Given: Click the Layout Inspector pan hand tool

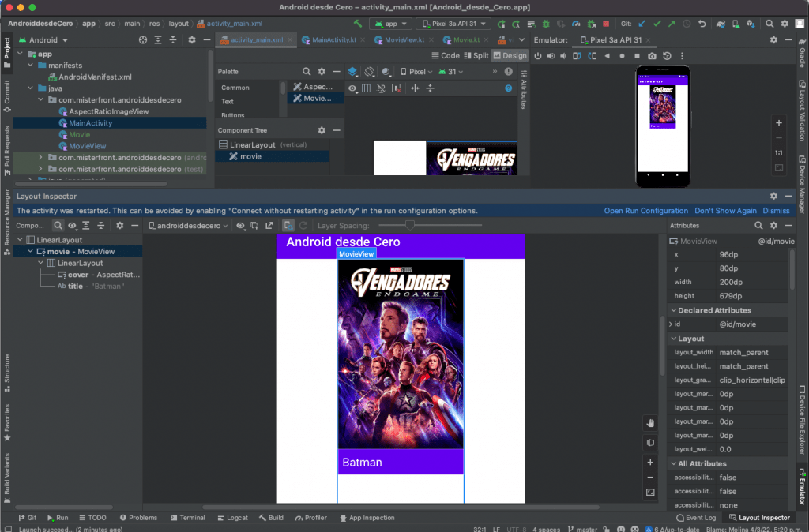Looking at the screenshot, I should click(650, 423).
